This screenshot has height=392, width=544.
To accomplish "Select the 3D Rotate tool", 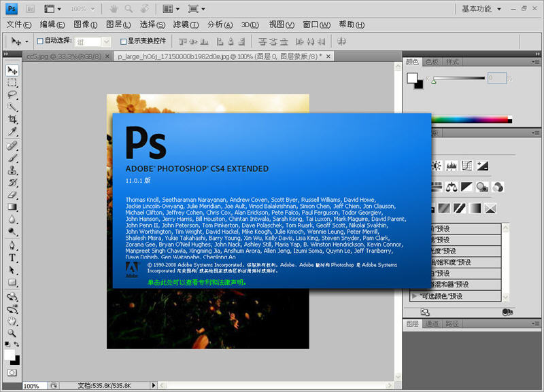I will point(12,297).
